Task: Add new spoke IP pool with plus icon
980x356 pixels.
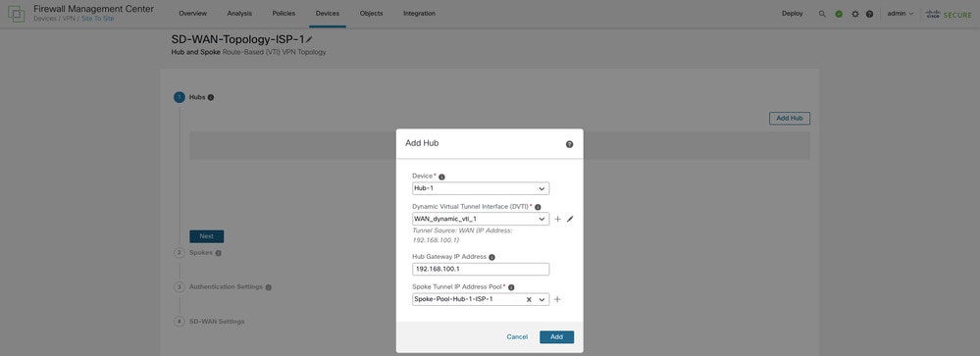Action: pos(557,300)
